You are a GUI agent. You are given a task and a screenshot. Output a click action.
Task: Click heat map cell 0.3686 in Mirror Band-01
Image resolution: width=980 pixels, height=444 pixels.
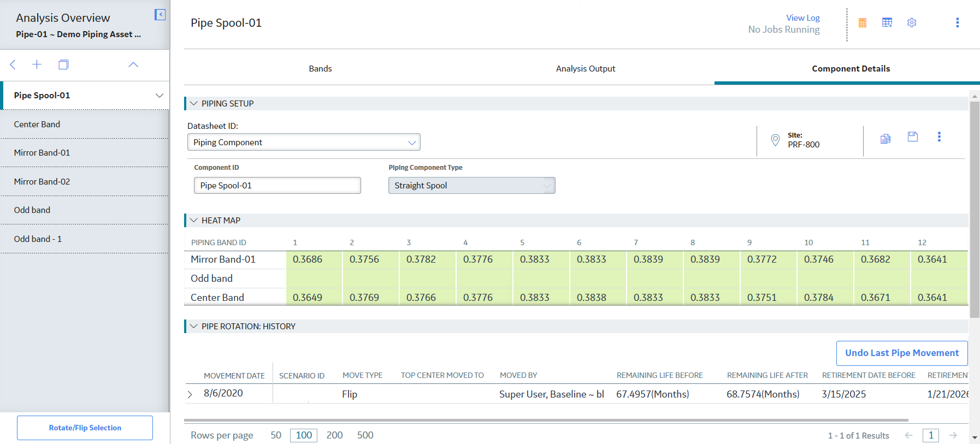[x=314, y=259]
